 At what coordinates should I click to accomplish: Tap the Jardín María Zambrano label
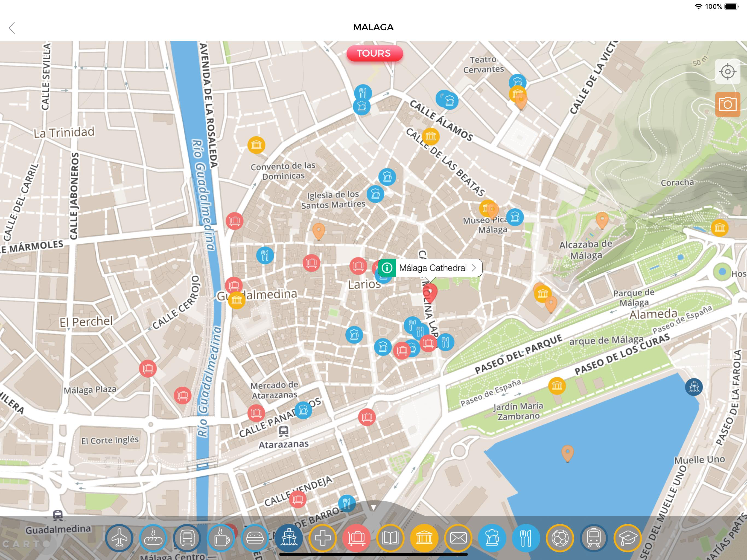(x=518, y=411)
